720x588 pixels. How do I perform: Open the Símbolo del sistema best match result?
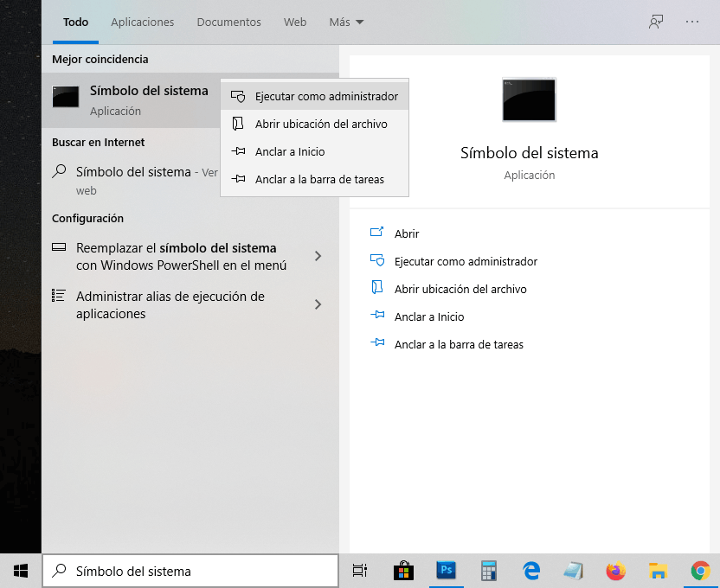[x=131, y=100]
